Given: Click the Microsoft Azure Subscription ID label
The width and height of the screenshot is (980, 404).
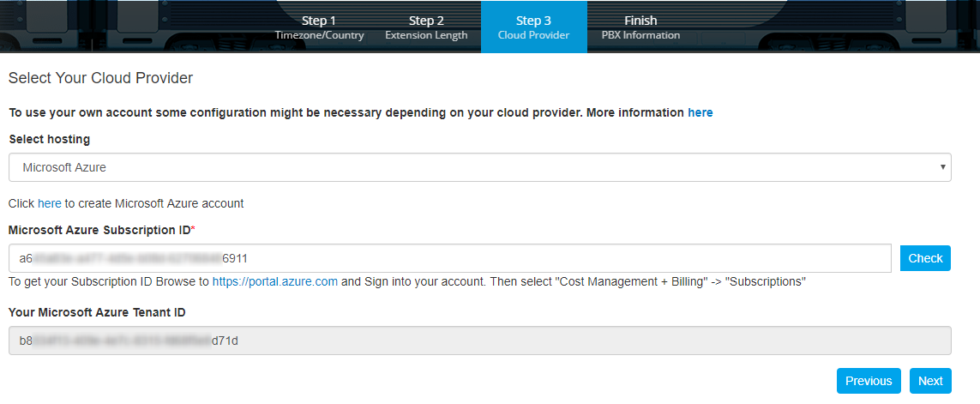Looking at the screenshot, I should tap(102, 230).
